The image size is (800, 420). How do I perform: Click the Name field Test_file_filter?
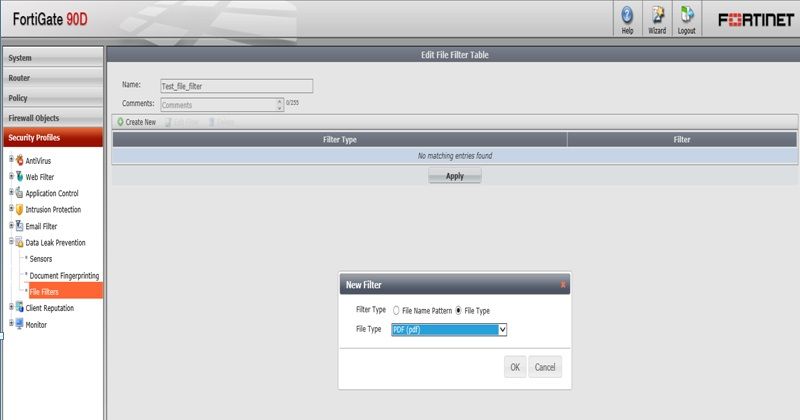[237, 86]
